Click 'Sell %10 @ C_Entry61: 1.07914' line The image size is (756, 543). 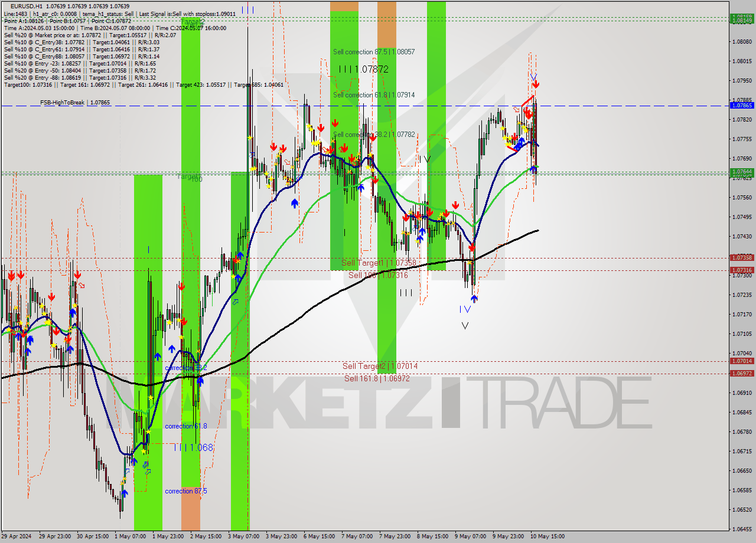82,49
